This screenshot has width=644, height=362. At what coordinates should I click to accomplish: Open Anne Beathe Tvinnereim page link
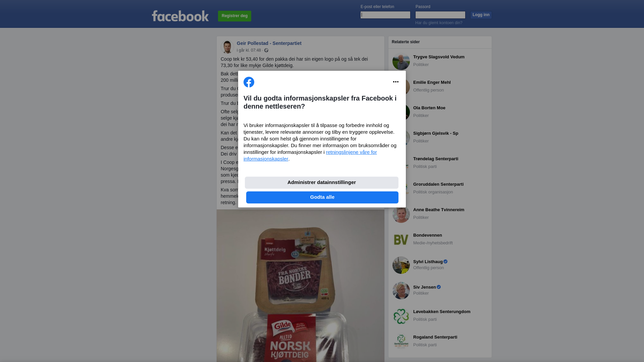[439, 210]
